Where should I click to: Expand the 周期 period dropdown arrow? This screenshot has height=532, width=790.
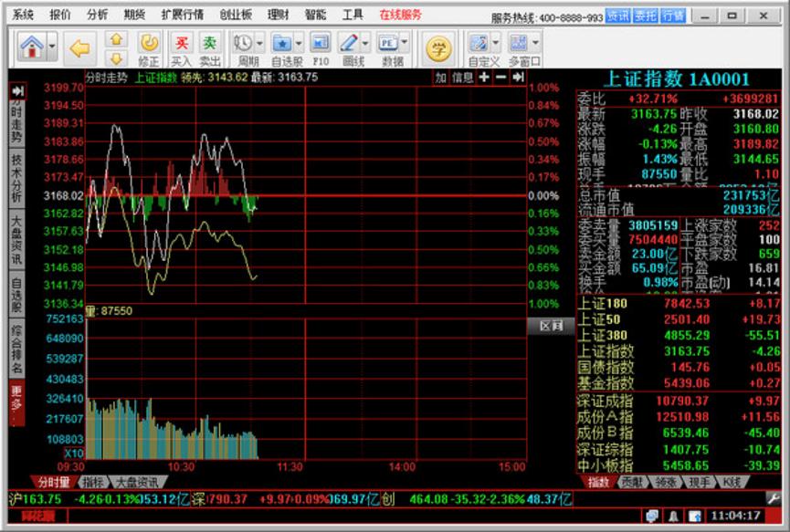tap(259, 43)
